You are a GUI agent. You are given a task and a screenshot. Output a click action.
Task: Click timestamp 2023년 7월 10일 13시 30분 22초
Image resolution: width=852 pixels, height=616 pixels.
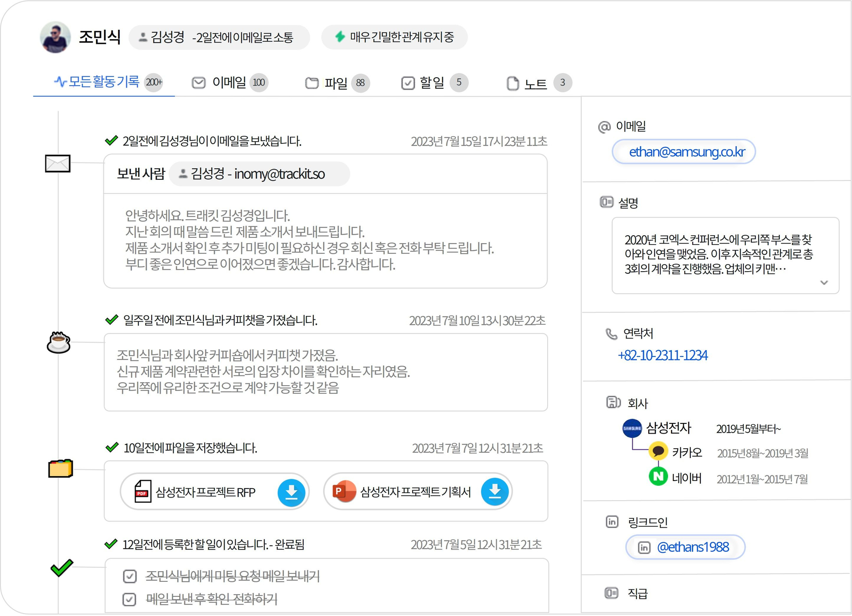(477, 321)
